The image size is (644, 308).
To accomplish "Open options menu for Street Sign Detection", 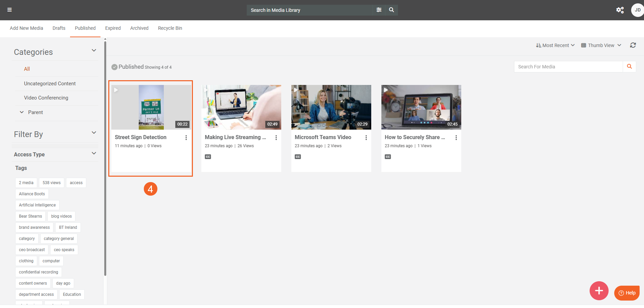I will point(186,138).
